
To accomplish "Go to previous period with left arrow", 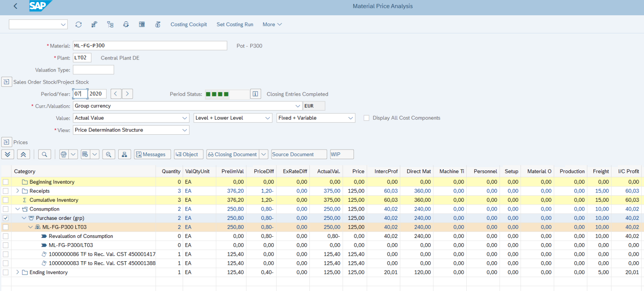I will (x=116, y=94).
